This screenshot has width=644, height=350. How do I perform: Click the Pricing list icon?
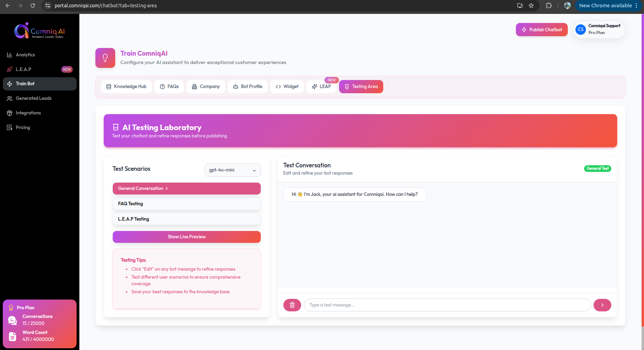point(9,128)
